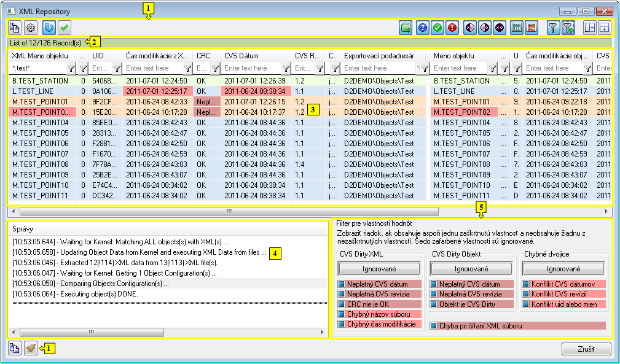The width and height of the screenshot is (620, 364).
Task: Enable 'Konflikt CVS revízií' checkbox
Action: click(x=526, y=294)
